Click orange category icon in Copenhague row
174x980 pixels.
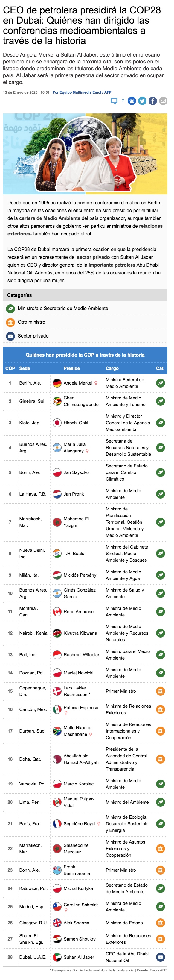click(x=161, y=691)
